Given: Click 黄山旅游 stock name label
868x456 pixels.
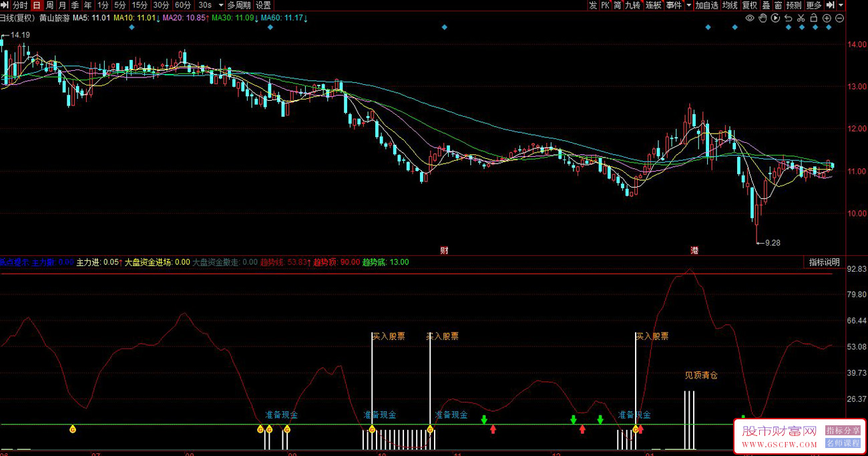Looking at the screenshot, I should pyautogui.click(x=54, y=18).
